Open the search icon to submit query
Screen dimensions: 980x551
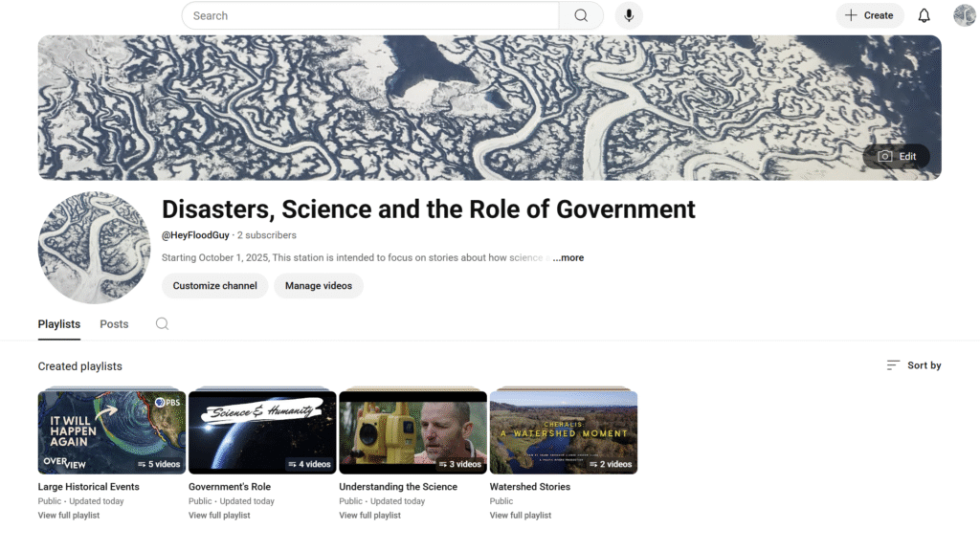click(x=579, y=15)
